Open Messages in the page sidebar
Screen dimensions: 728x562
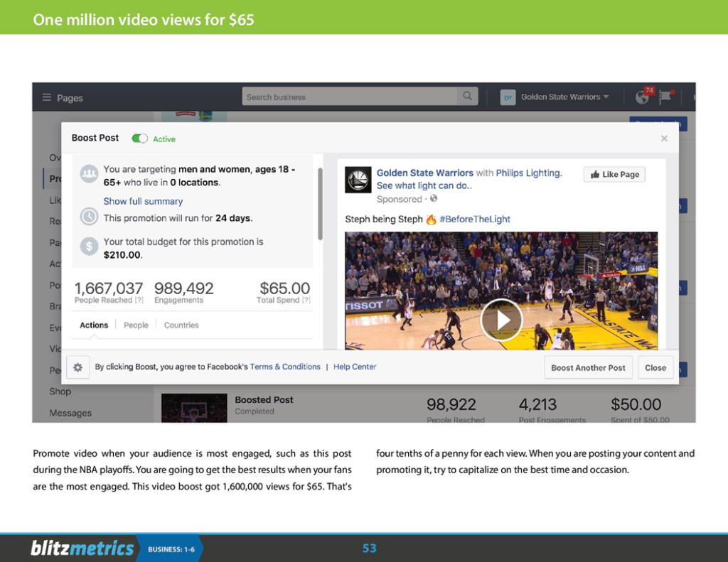point(70,413)
